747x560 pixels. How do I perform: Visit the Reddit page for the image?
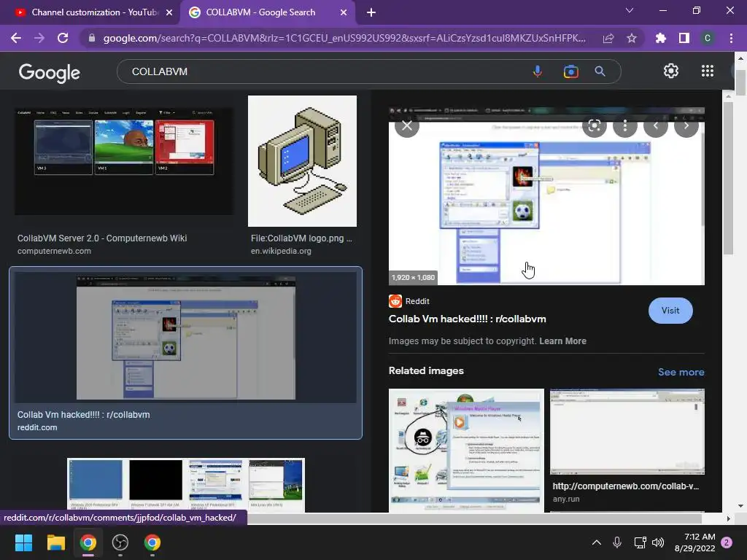670,311
